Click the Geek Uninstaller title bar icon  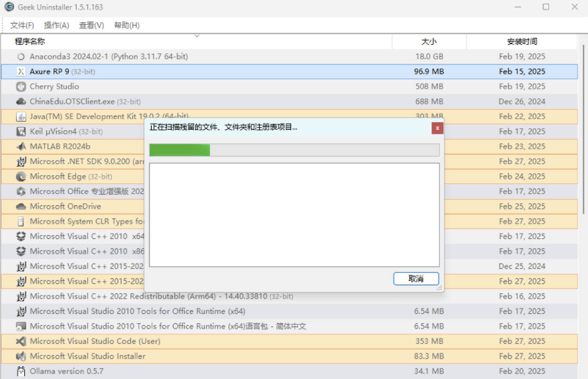[9, 7]
